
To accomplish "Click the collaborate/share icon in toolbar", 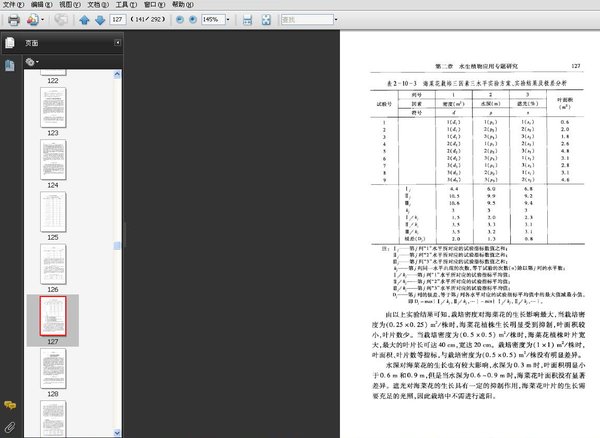I will (33, 20).
